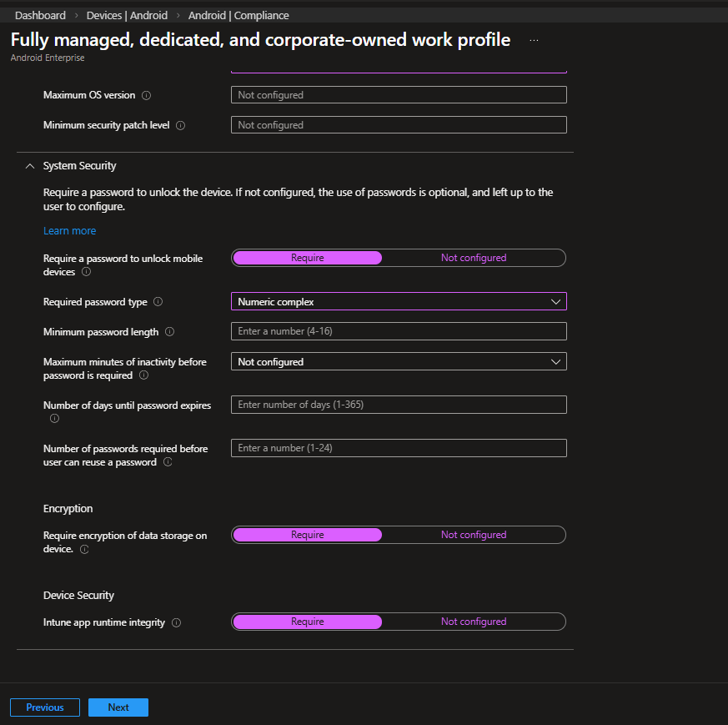Click the Previous button
Image resolution: width=728 pixels, height=725 pixels.
click(45, 707)
